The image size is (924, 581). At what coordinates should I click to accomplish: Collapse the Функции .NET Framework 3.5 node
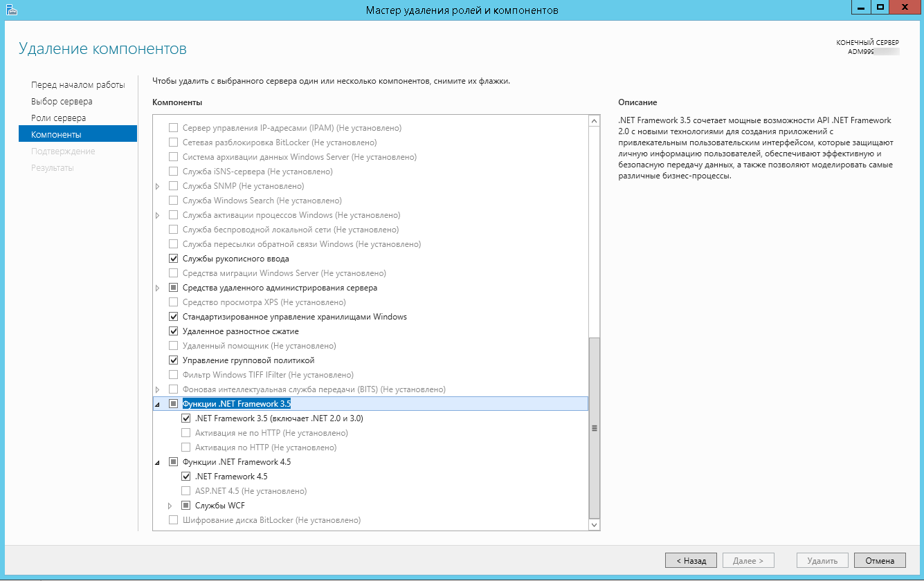[158, 404]
